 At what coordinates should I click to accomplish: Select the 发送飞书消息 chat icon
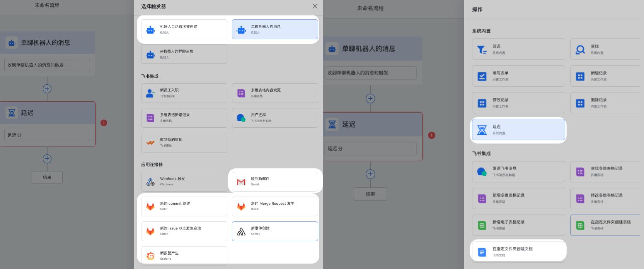pos(482,171)
